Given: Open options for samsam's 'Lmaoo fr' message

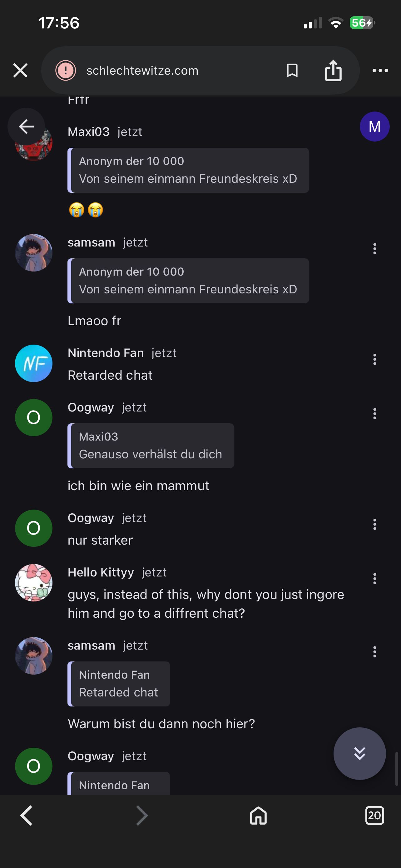Looking at the screenshot, I should pyautogui.click(x=374, y=249).
